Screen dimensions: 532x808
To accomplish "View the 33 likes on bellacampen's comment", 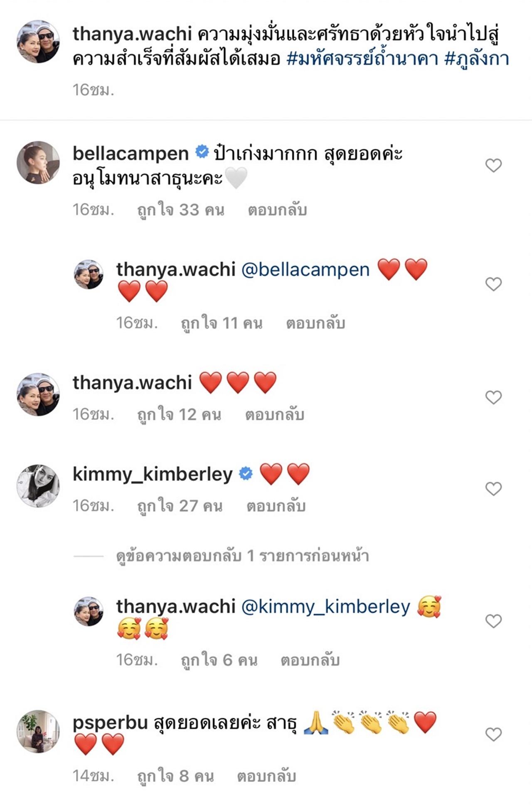I will 181,210.
